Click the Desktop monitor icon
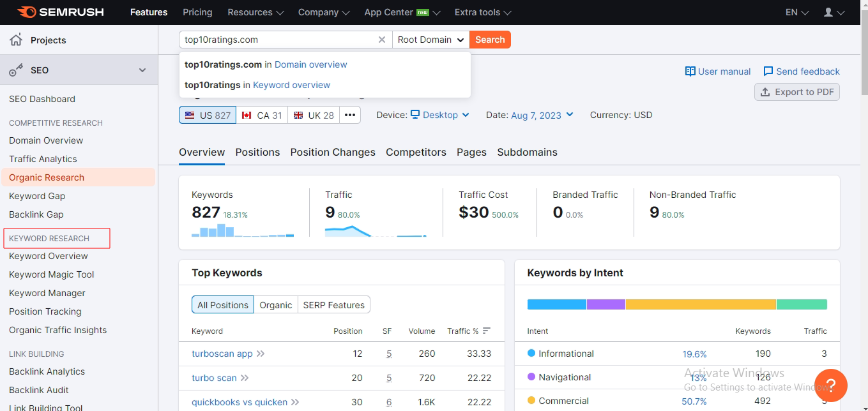This screenshot has height=411, width=868. coord(415,115)
